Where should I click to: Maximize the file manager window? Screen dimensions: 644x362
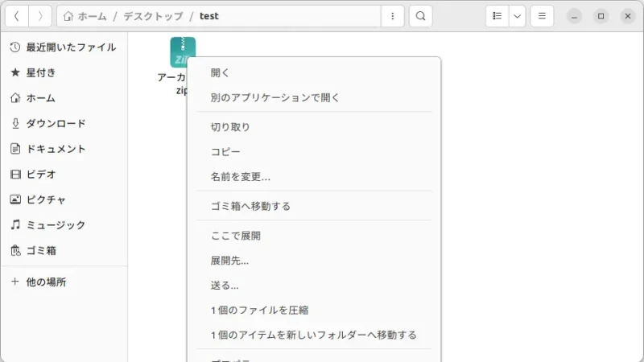pyautogui.click(x=601, y=16)
